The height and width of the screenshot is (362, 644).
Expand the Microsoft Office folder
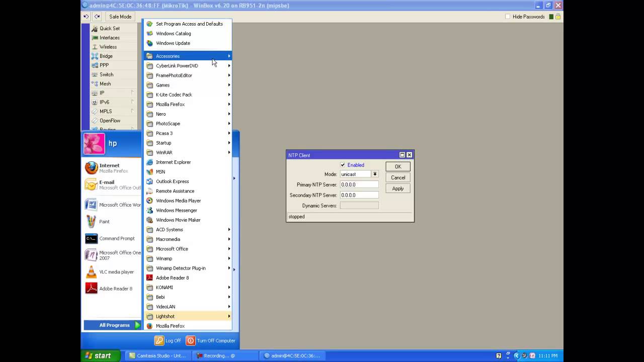tap(188, 249)
